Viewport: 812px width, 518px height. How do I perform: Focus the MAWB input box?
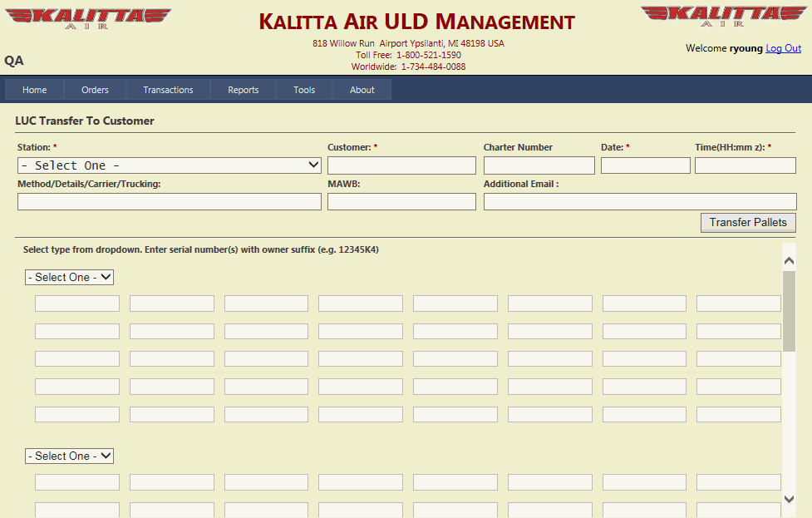(x=401, y=201)
